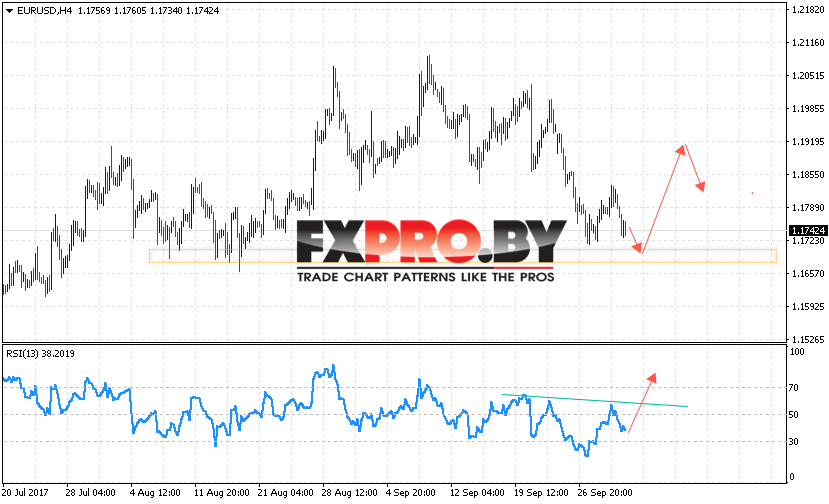Image resolution: width=829 pixels, height=504 pixels.
Task: Click the RSI level 100 label
Action: 797,352
